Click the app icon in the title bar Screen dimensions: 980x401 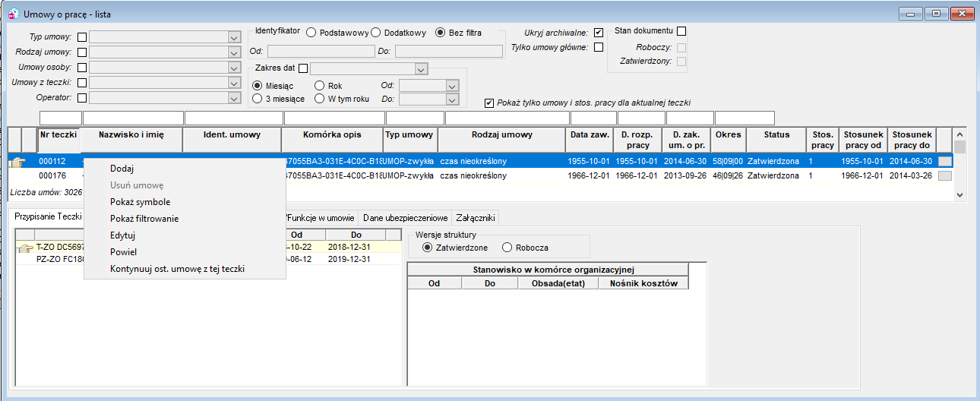pyautogui.click(x=13, y=13)
